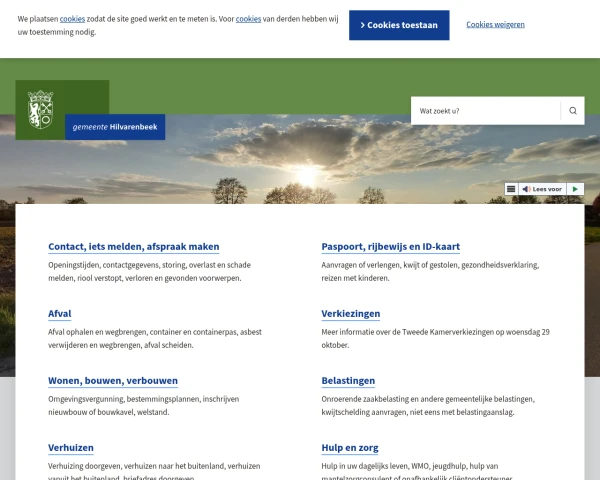Click the Hilvarenbeek coat of arms logo
Image resolution: width=600 pixels, height=480 pixels.
[40, 109]
